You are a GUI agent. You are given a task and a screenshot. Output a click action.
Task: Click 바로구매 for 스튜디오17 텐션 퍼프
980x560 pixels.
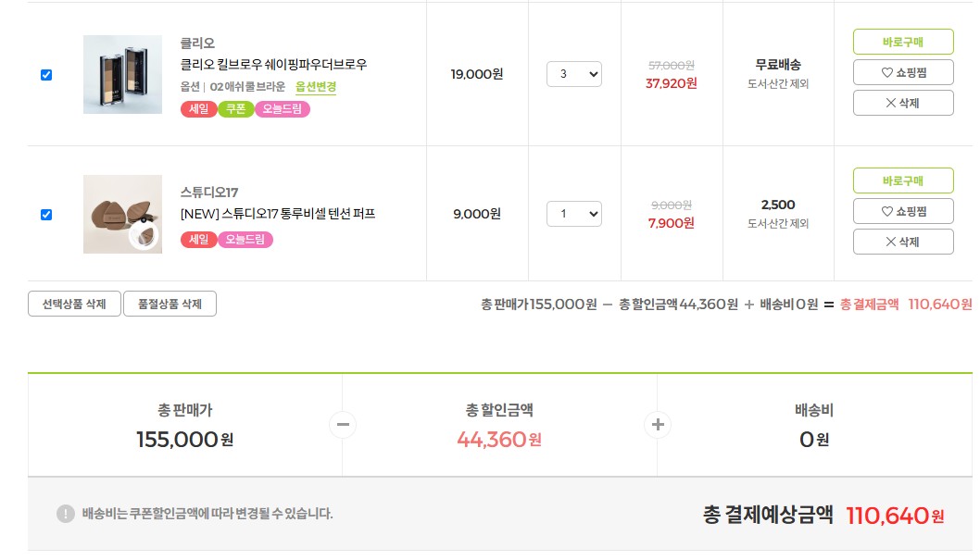(902, 180)
